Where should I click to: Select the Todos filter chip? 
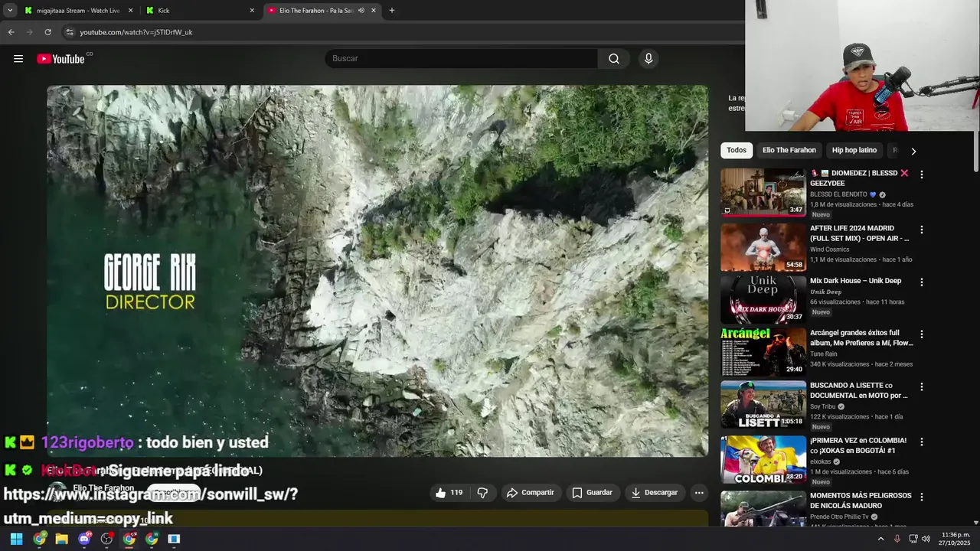click(x=737, y=150)
